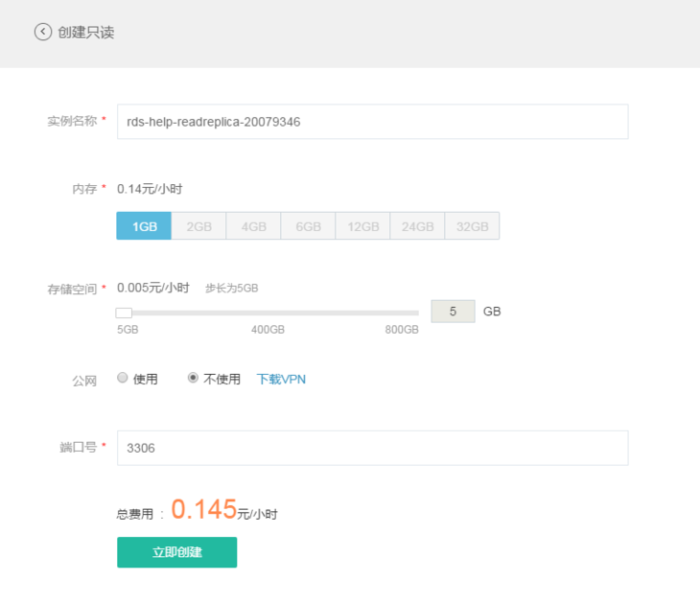Click the storage space slider handle
Screen dimensions: 700x604
tap(124, 313)
